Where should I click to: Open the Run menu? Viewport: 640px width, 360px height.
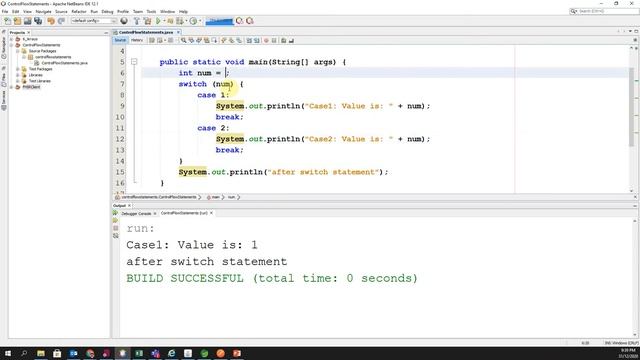coord(94,11)
